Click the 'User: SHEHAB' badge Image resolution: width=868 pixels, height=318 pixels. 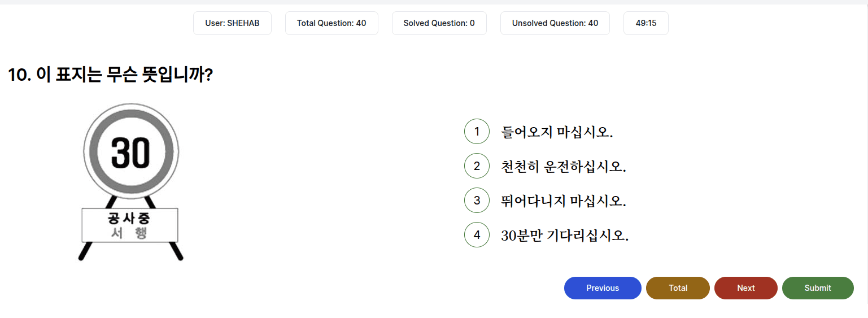pyautogui.click(x=232, y=23)
